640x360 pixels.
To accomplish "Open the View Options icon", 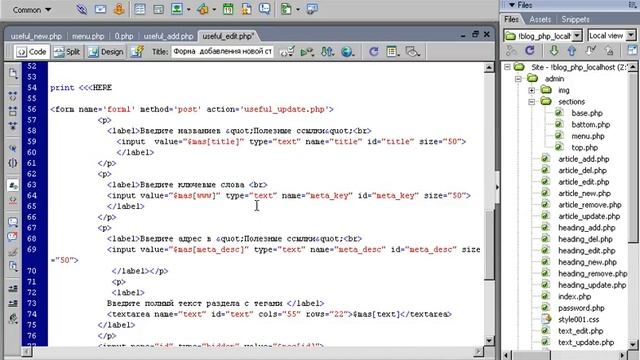I will [393, 52].
